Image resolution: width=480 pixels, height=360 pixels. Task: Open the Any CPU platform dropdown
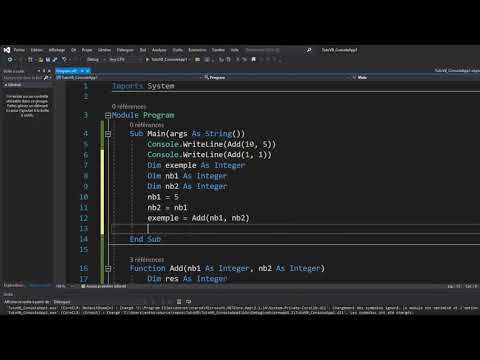(125, 60)
